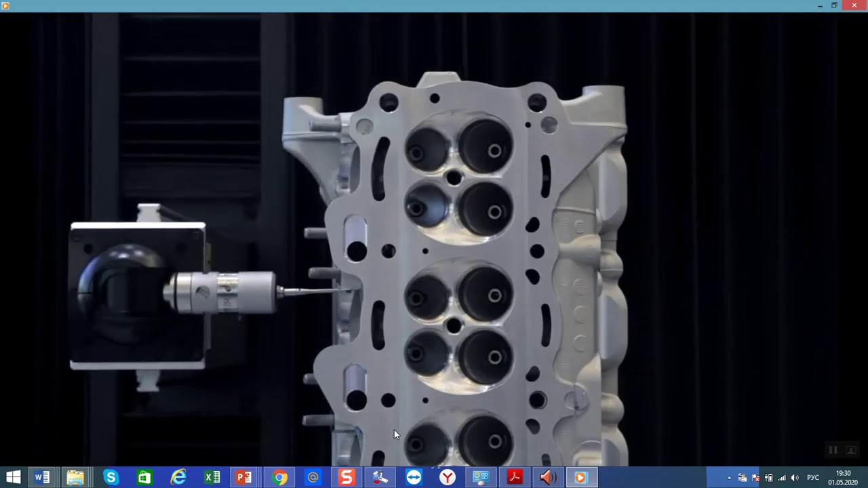Switch to Adobe Acrobat Reader in taskbar
The height and width of the screenshot is (488, 868).
(x=515, y=478)
